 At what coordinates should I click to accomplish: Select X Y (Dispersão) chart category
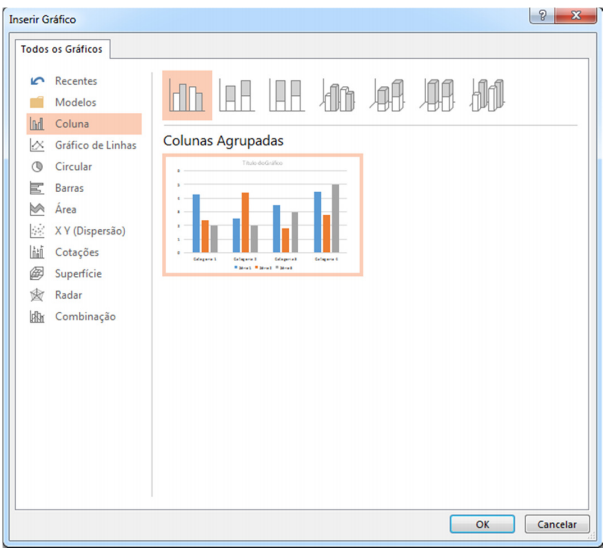tap(90, 231)
